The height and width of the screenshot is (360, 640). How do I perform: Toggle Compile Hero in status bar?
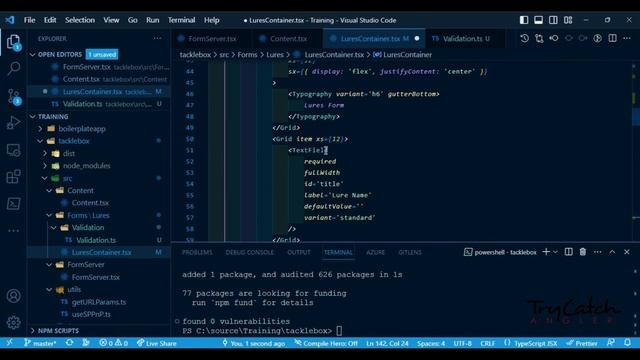326,343
